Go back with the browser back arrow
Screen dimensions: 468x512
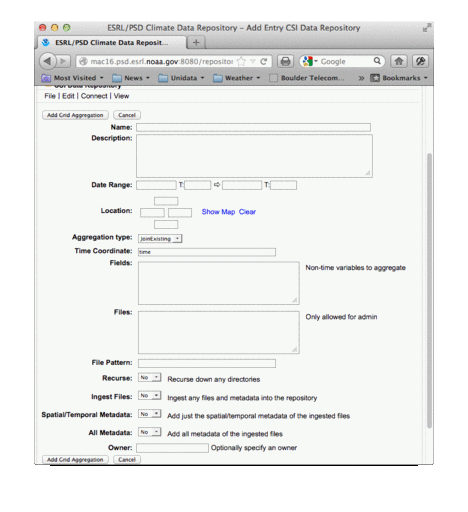click(48, 61)
